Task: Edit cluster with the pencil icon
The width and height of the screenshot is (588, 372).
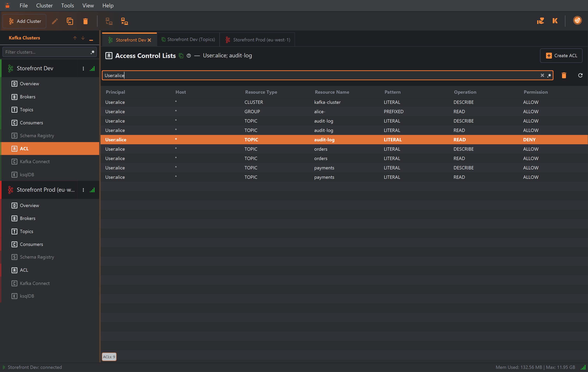Action: click(x=55, y=21)
